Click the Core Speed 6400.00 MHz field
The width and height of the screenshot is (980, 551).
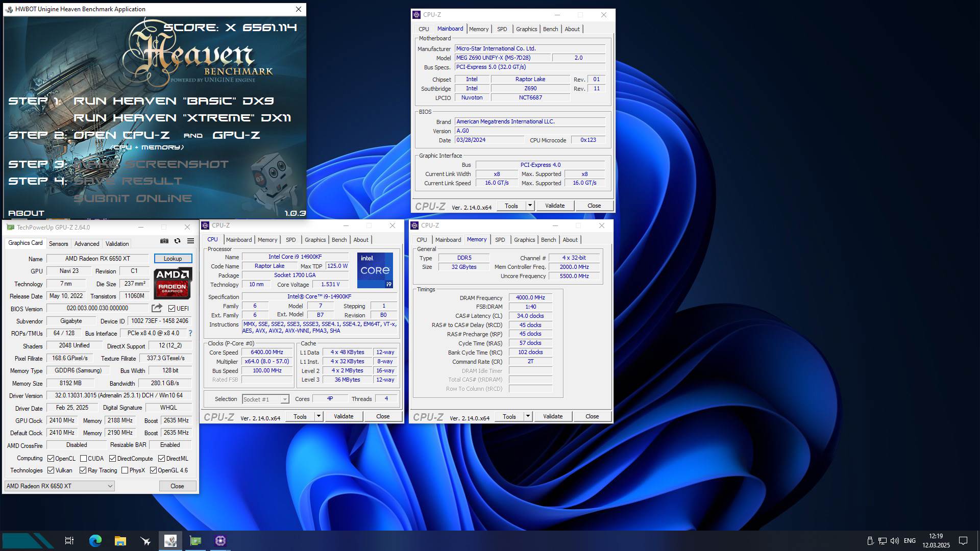[267, 353]
